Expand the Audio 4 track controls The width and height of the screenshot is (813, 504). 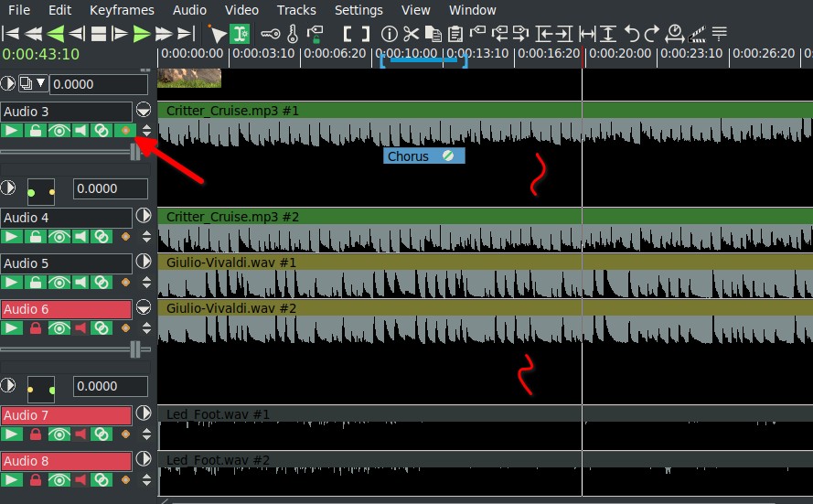click(x=144, y=216)
